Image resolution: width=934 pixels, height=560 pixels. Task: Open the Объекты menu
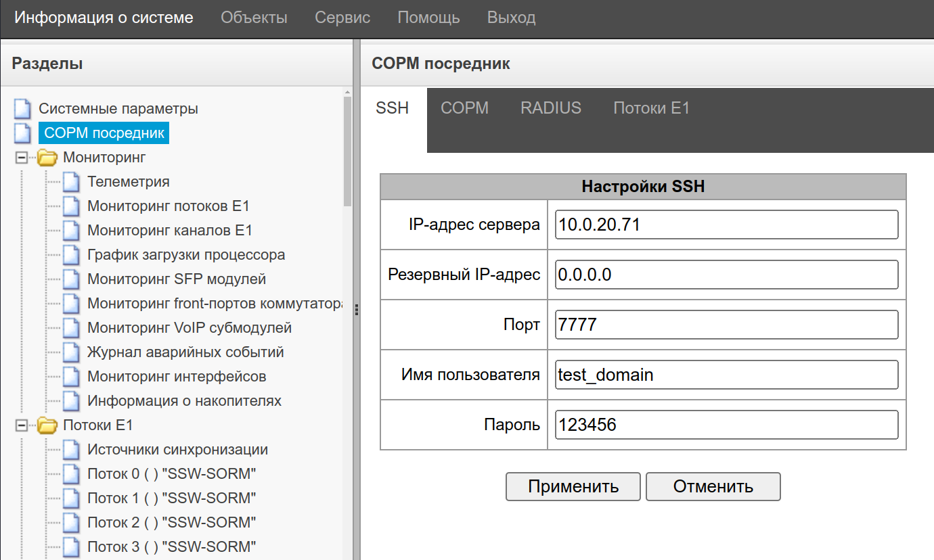(254, 18)
